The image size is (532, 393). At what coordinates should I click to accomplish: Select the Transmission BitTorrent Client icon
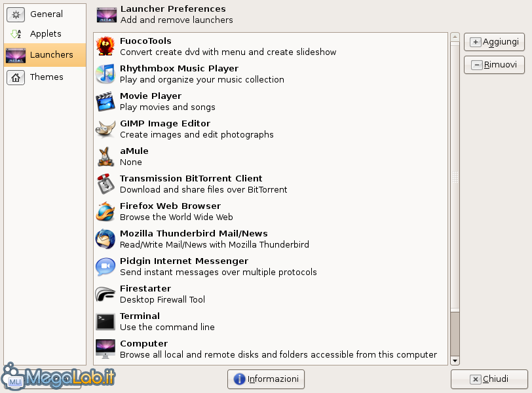105,184
